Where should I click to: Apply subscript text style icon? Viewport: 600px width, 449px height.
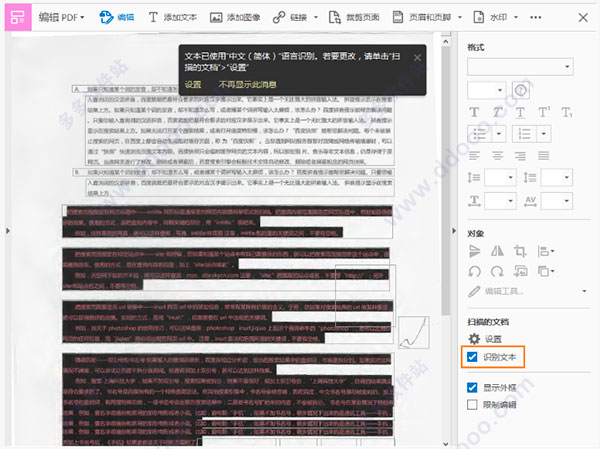[x=567, y=112]
